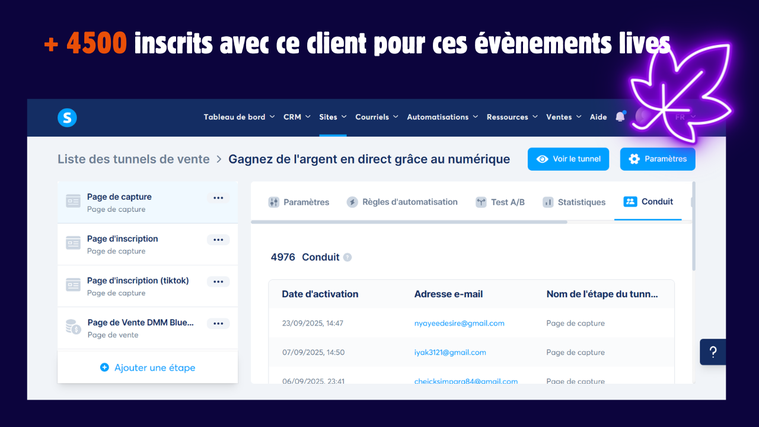Screen dimensions: 759x427
Task: Select the Page de capture step
Action: click(148, 202)
